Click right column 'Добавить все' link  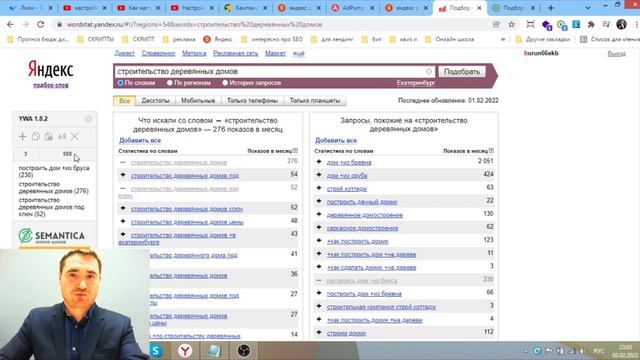pyautogui.click(x=336, y=140)
